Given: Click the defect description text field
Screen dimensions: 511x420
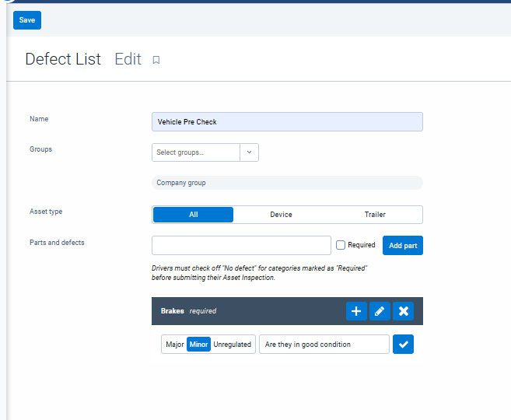Looking at the screenshot, I should (324, 345).
